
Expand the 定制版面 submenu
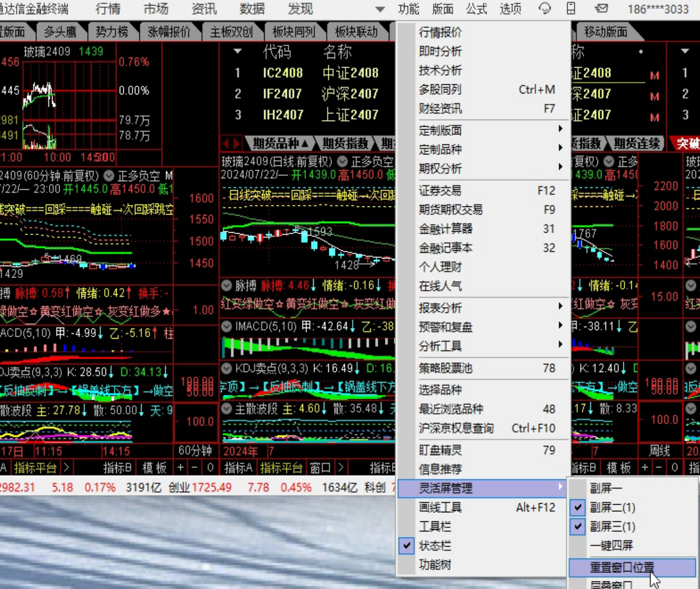[x=482, y=130]
